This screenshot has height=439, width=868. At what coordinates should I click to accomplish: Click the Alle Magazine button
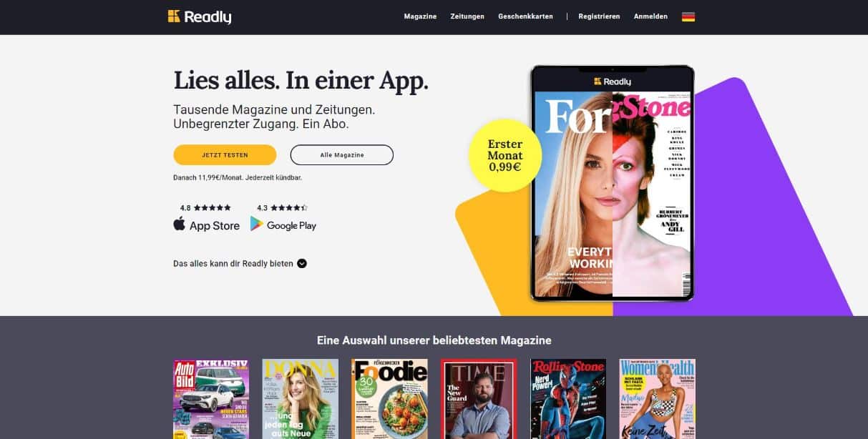point(342,154)
